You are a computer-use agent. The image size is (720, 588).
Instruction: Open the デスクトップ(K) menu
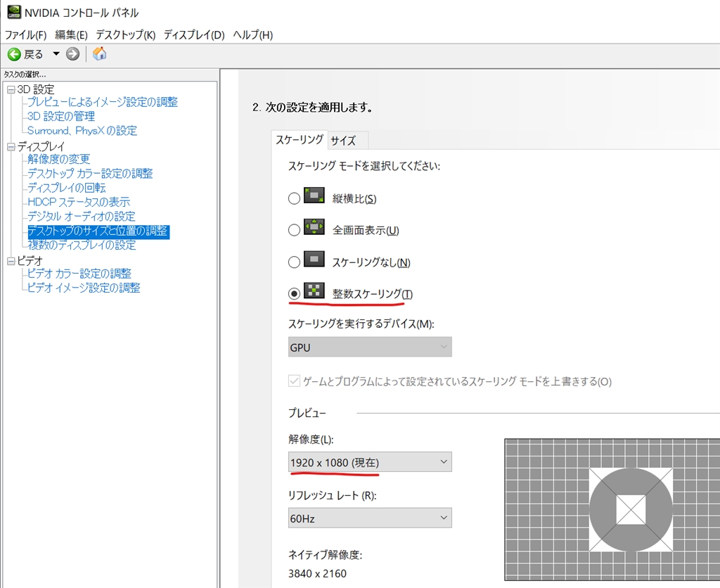[125, 35]
